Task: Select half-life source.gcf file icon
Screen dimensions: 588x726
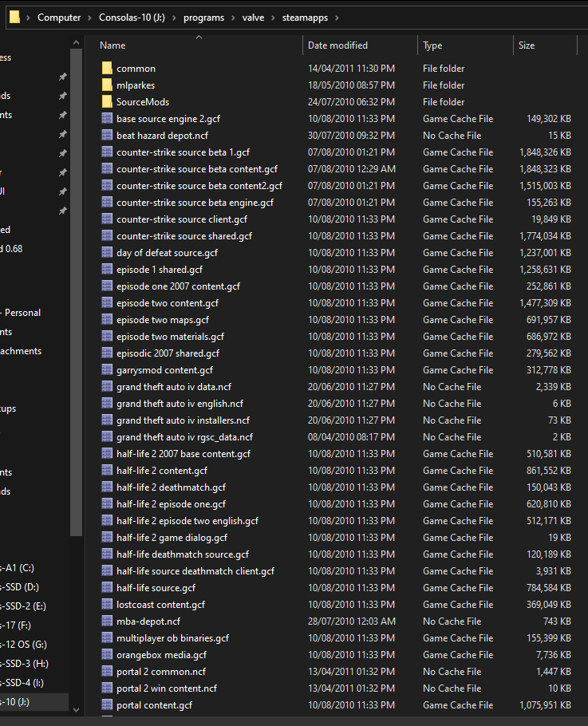Action: point(107,587)
